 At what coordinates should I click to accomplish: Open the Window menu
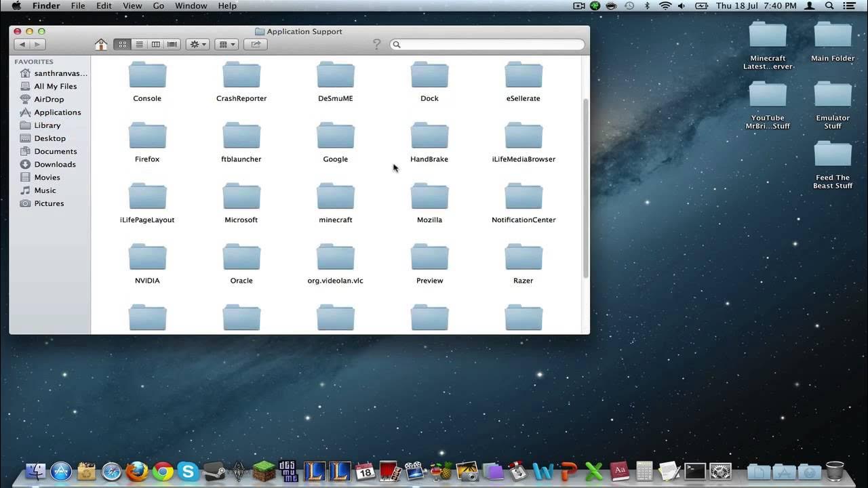coord(191,5)
